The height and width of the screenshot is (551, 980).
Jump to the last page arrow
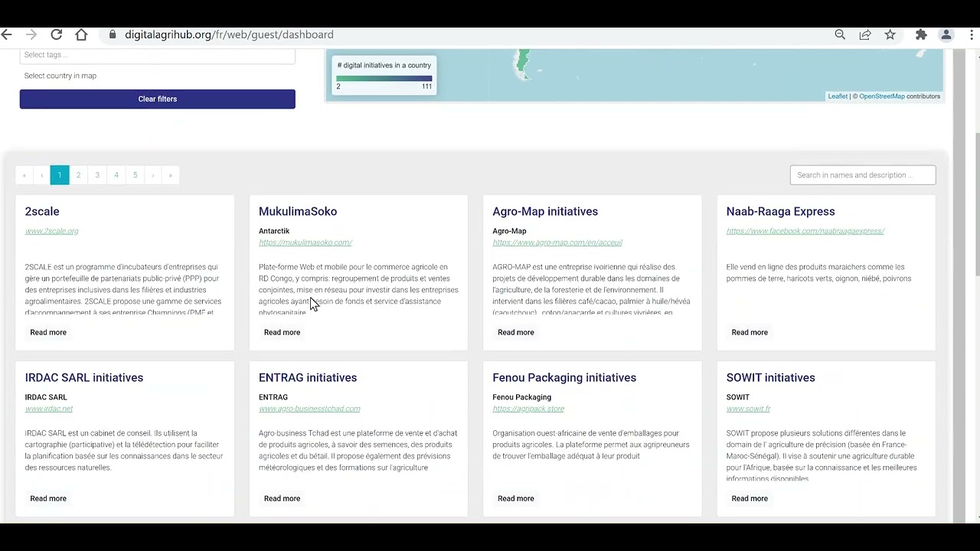pos(171,175)
